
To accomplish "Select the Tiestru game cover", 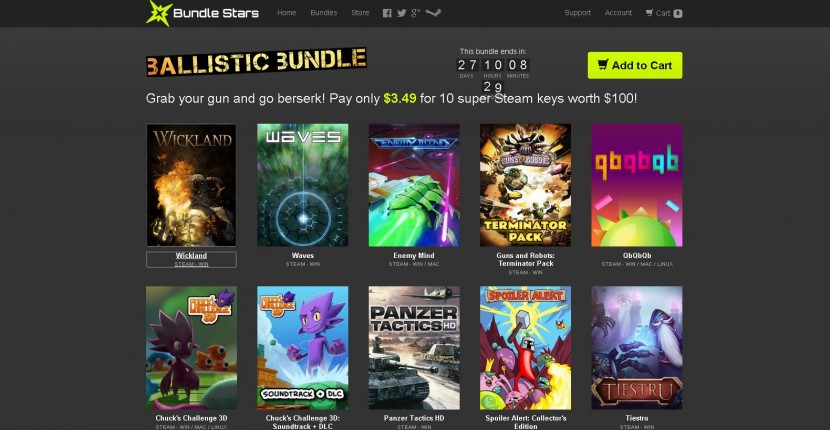I will (x=637, y=348).
